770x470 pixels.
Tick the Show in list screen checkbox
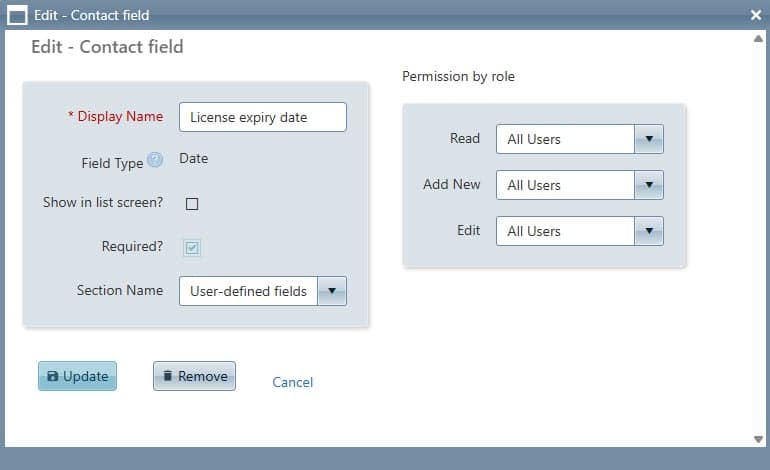pos(192,204)
